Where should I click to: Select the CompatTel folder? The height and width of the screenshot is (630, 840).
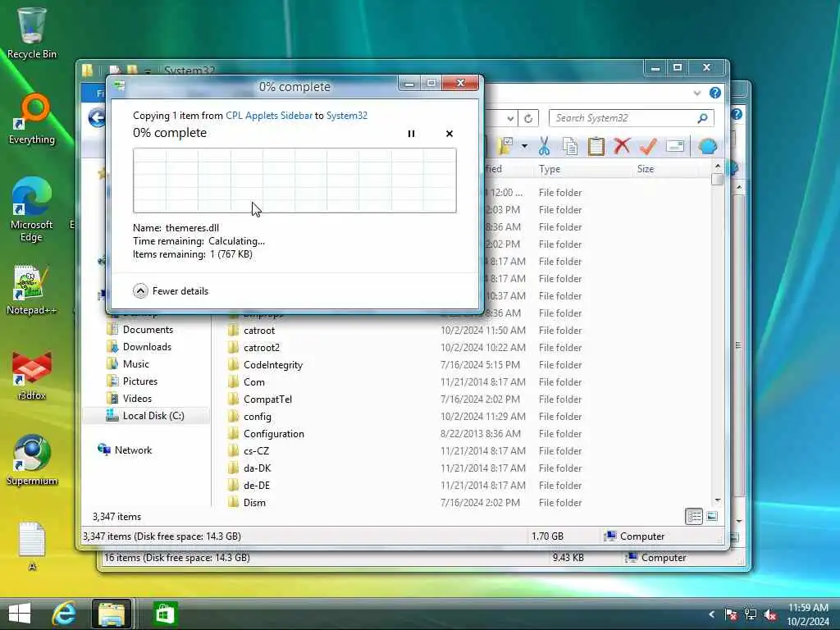point(267,399)
